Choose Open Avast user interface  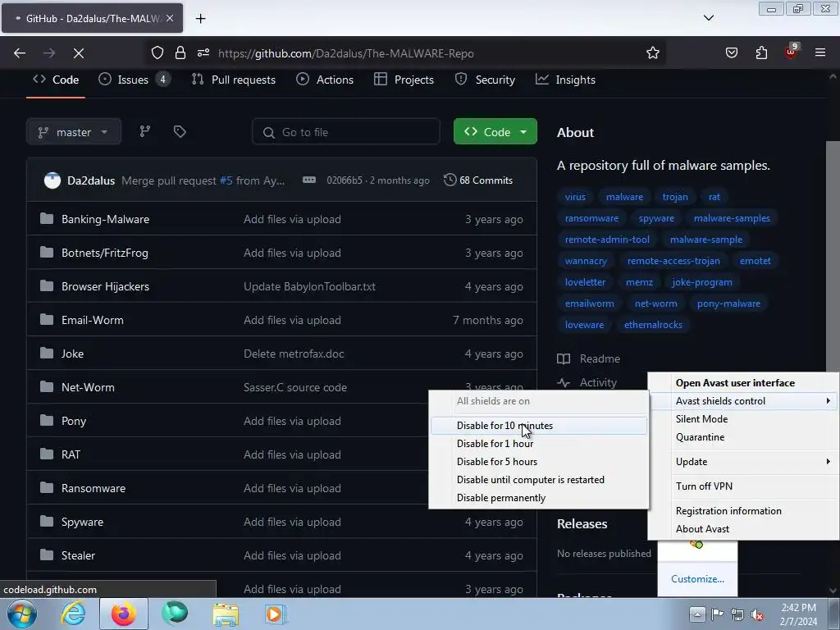(x=743, y=383)
